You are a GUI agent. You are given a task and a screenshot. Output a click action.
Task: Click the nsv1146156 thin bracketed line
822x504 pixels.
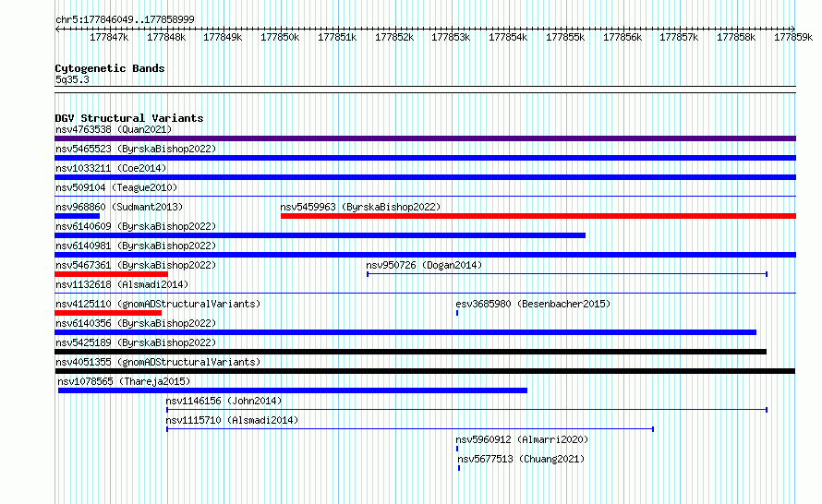tap(466, 410)
